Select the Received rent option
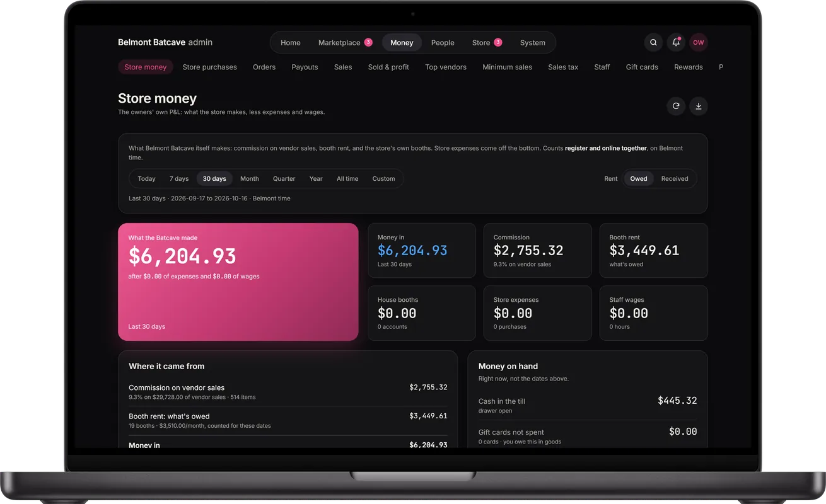 (x=675, y=178)
